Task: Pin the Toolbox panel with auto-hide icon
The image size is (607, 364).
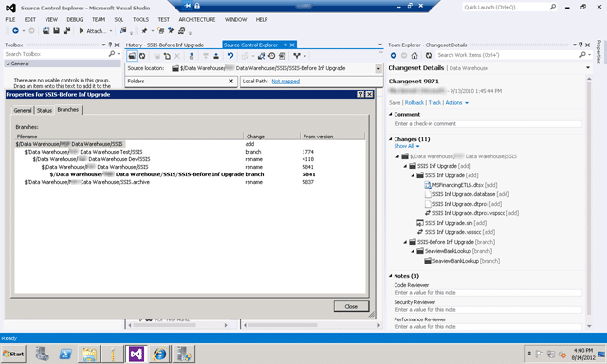Action: pyautogui.click(x=110, y=45)
